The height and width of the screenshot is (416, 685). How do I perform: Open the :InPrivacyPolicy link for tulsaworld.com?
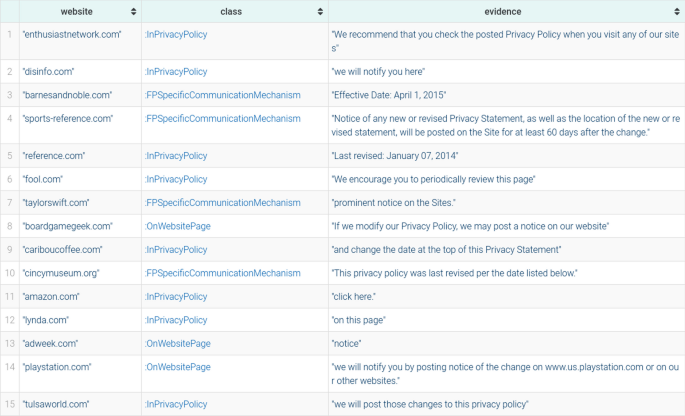(x=176, y=404)
